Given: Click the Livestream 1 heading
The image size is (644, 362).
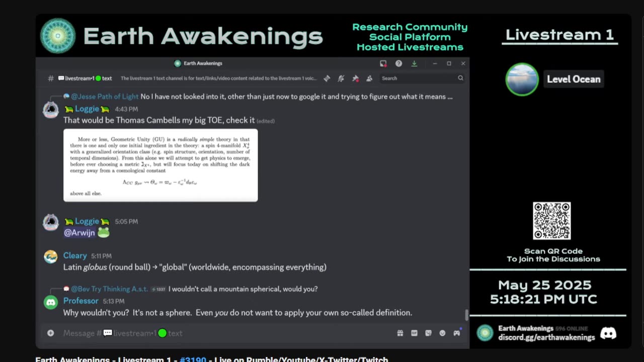Looking at the screenshot, I should (559, 35).
